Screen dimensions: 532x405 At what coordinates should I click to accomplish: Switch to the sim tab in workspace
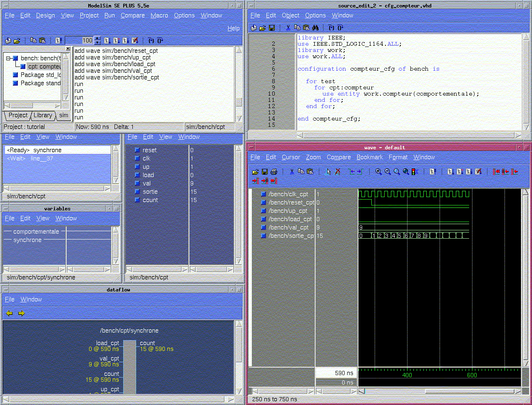(63, 115)
